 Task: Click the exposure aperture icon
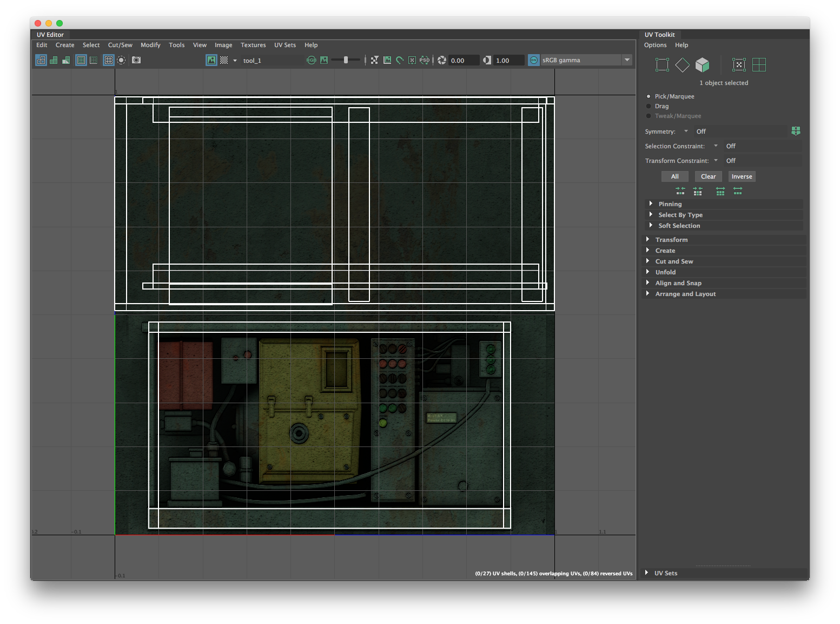[442, 60]
